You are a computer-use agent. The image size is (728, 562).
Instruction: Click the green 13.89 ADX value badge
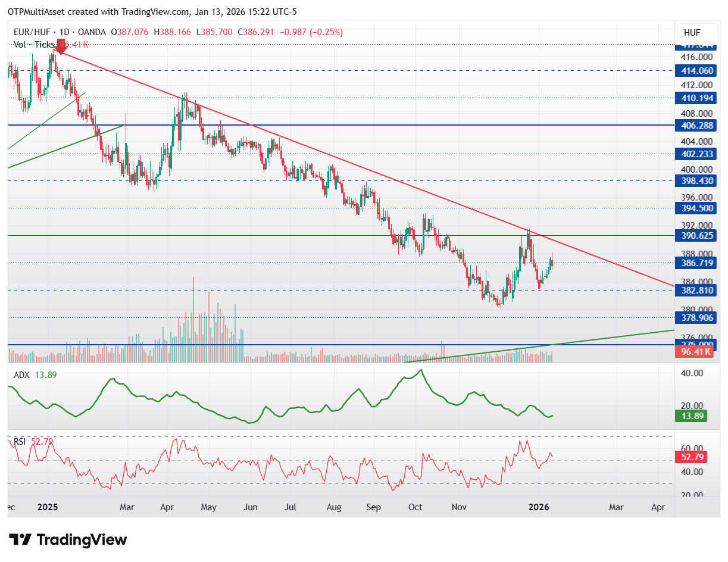[x=690, y=416]
